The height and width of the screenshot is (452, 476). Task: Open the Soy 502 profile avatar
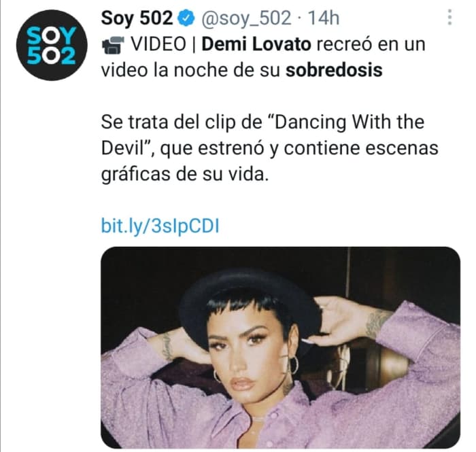click(x=52, y=45)
